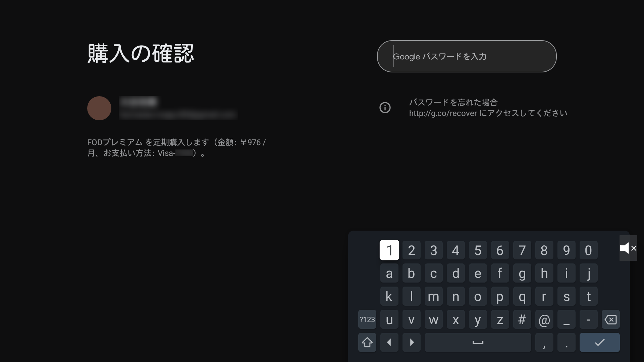This screenshot has width=644, height=362.
Task: Tap the backspace delete key
Action: coord(610,319)
